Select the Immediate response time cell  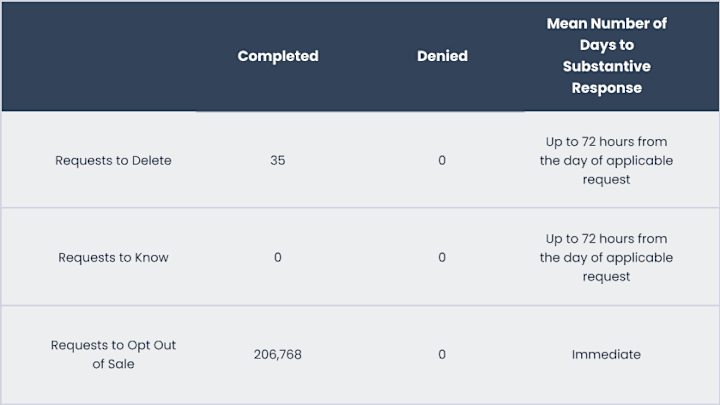[606, 354]
